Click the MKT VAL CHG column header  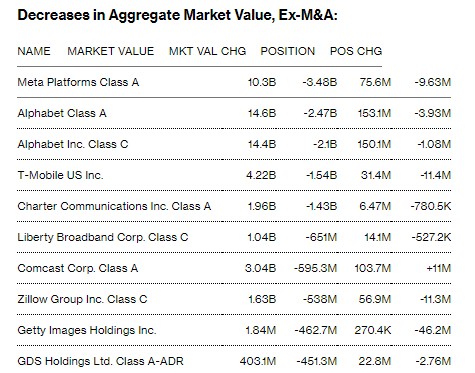click(207, 51)
